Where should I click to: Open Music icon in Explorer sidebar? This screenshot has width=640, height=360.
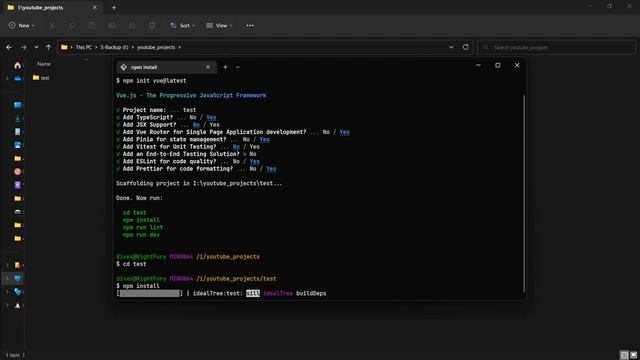[x=18, y=171]
